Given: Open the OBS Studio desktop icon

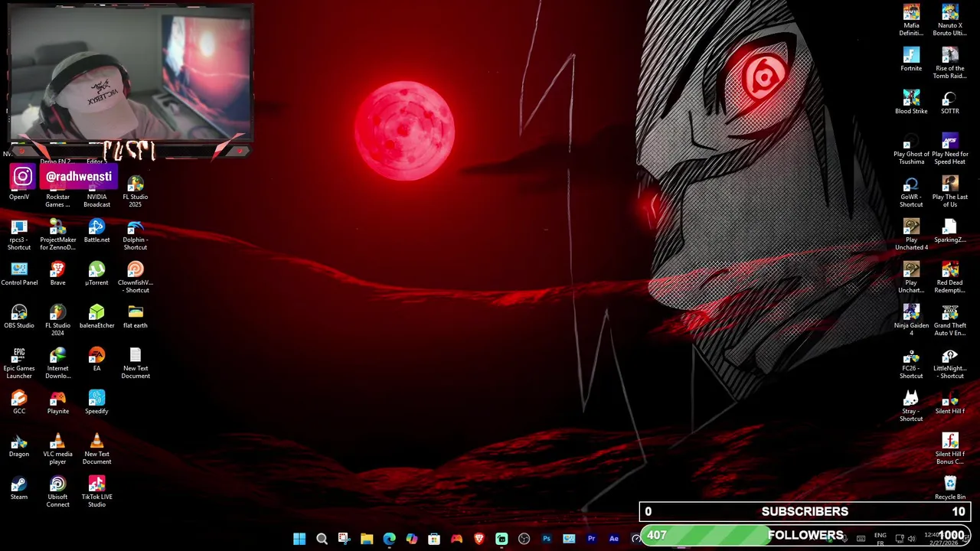Looking at the screenshot, I should pyautogui.click(x=19, y=316).
